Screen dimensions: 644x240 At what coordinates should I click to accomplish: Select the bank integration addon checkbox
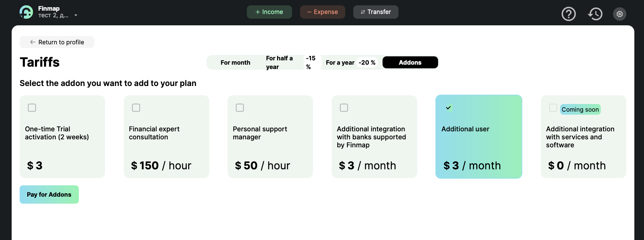(x=344, y=108)
